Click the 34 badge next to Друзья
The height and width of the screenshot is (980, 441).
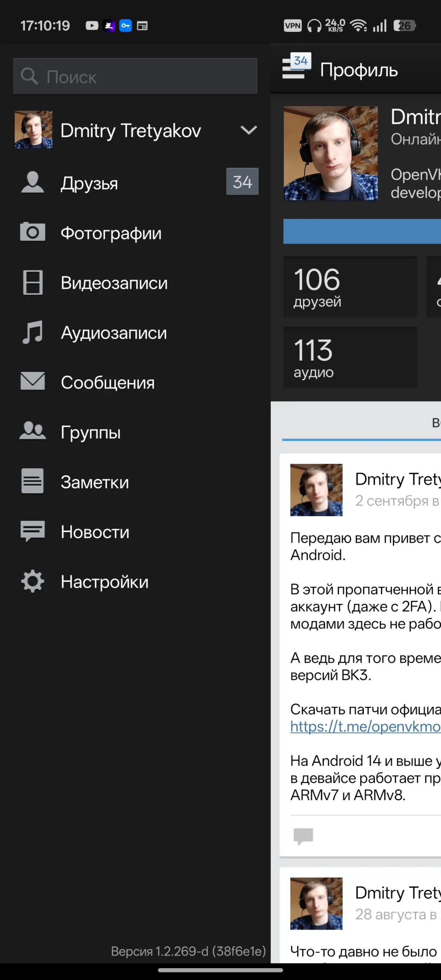tap(243, 182)
